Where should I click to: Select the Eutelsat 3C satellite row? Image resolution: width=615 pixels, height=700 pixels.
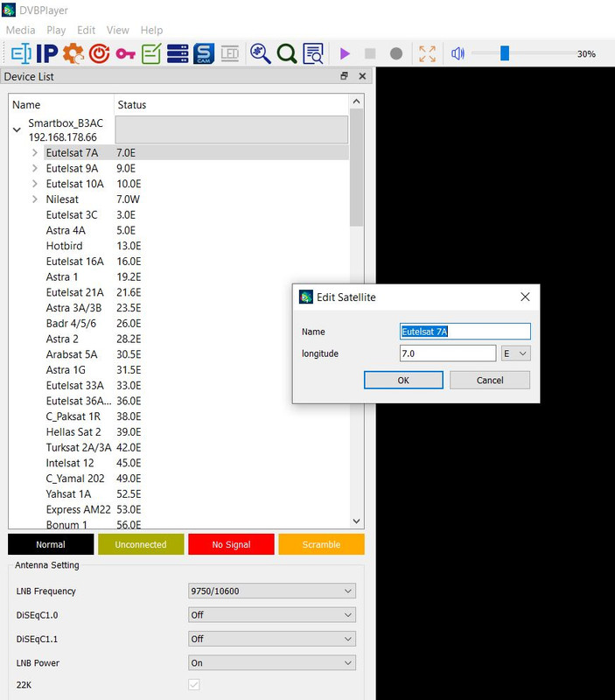196,214
